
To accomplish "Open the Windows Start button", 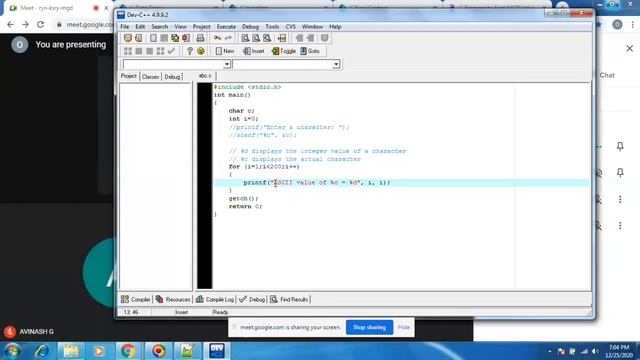I will (x=12, y=351).
